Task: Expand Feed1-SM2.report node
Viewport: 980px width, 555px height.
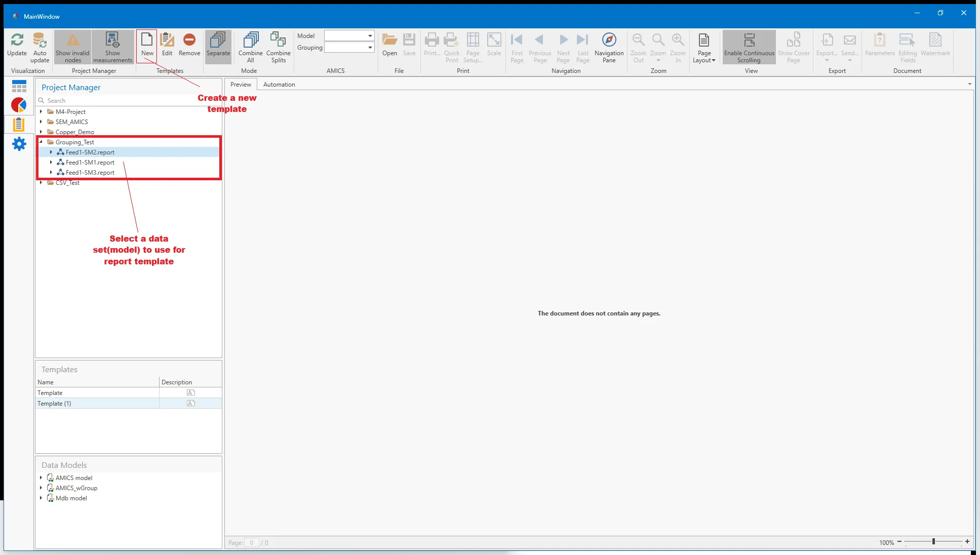Action: tap(51, 152)
